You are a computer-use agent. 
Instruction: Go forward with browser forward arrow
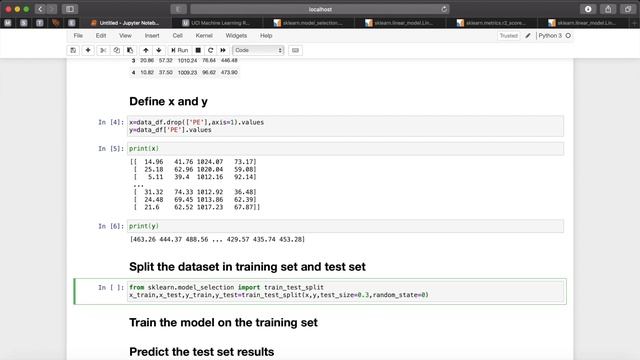(52, 9)
